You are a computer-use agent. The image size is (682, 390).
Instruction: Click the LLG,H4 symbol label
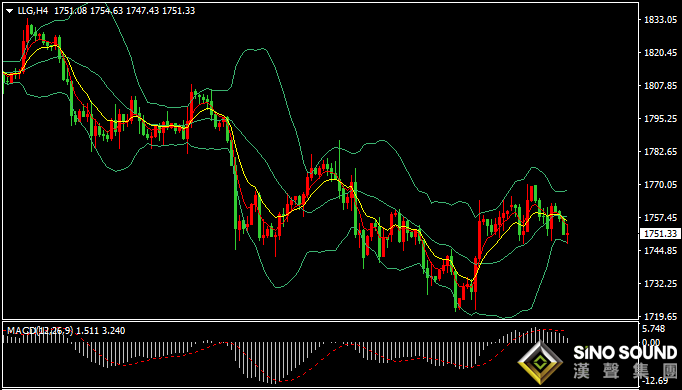click(x=33, y=10)
